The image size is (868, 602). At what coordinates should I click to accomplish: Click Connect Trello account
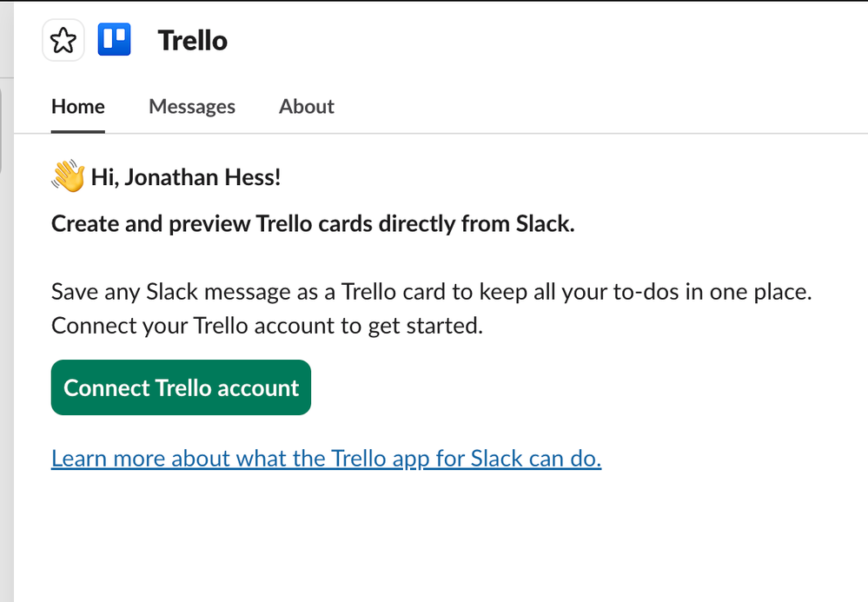pos(180,387)
